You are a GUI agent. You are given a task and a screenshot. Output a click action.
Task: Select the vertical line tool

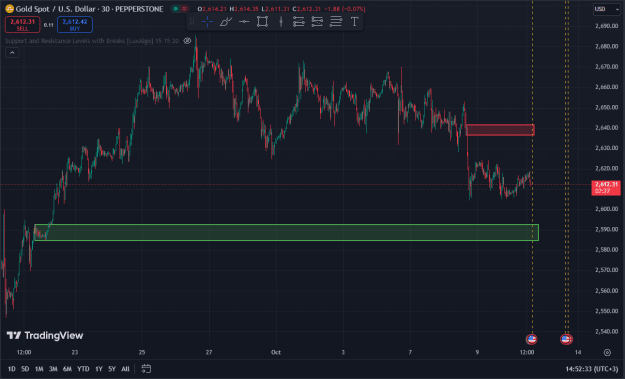point(281,22)
